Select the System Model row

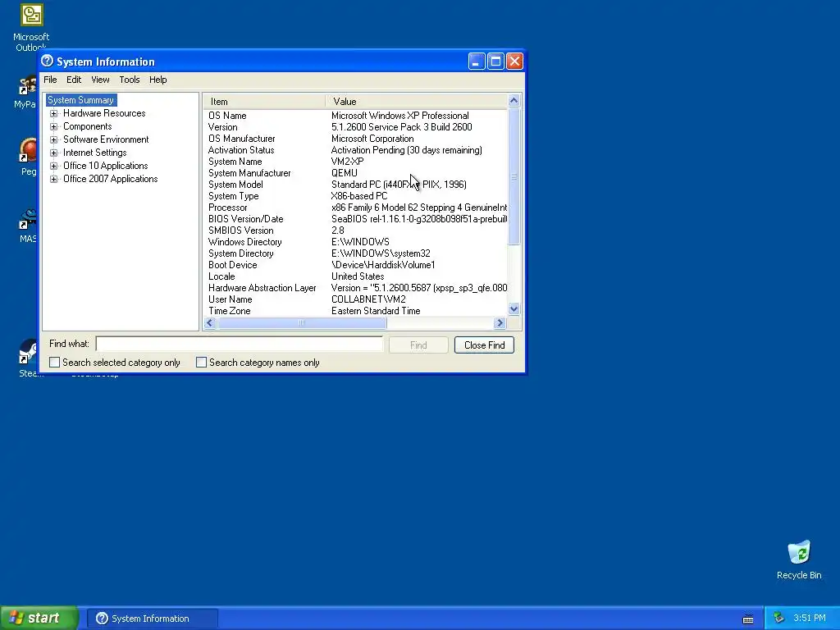pyautogui.click(x=355, y=185)
